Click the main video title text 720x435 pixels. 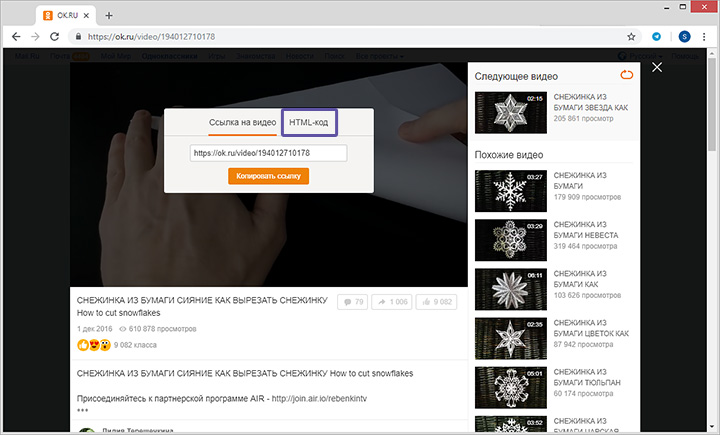(202, 306)
